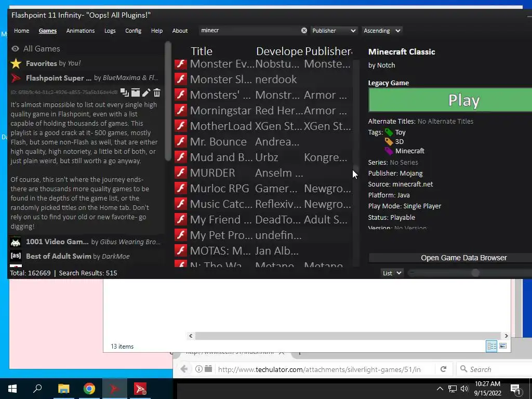The height and width of the screenshot is (399, 532).
Task: Sort by the Publisher column header
Action: pyautogui.click(x=328, y=51)
